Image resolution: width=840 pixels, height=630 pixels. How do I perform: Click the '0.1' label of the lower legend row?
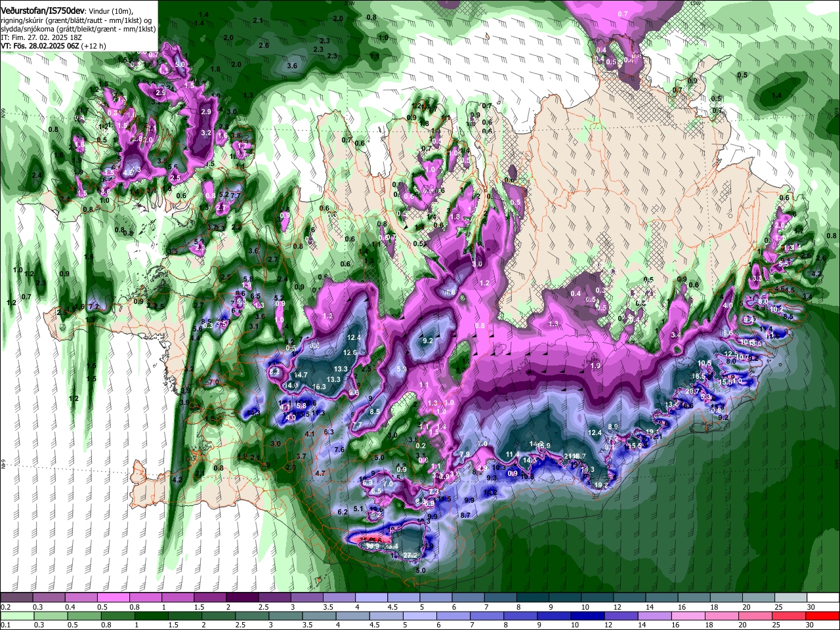point(6,625)
